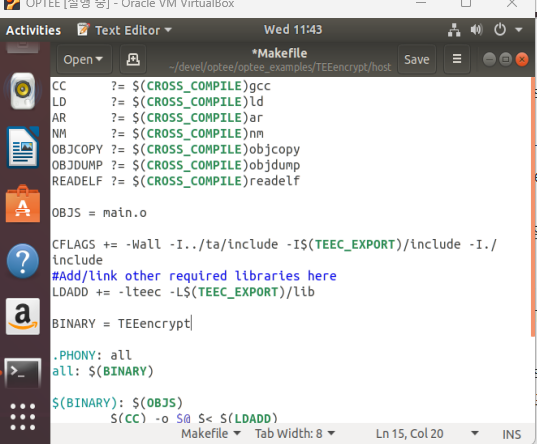Open the Wed 11:43 clock menu
This screenshot has width=537, height=444.
293,29
